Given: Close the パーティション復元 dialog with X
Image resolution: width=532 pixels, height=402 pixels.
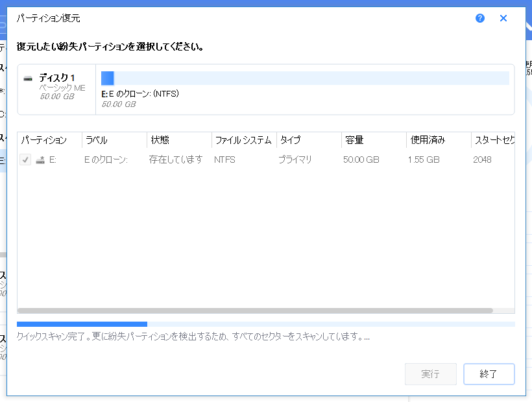Looking at the screenshot, I should click(503, 18).
